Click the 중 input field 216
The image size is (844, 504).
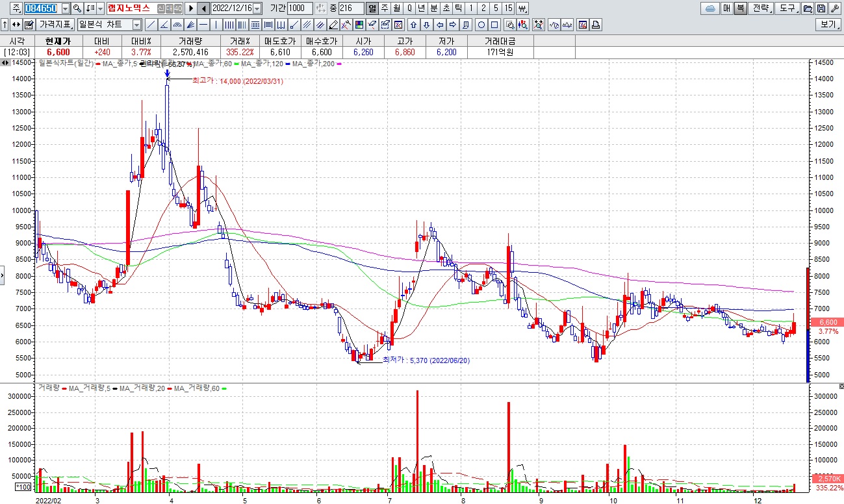(x=351, y=8)
